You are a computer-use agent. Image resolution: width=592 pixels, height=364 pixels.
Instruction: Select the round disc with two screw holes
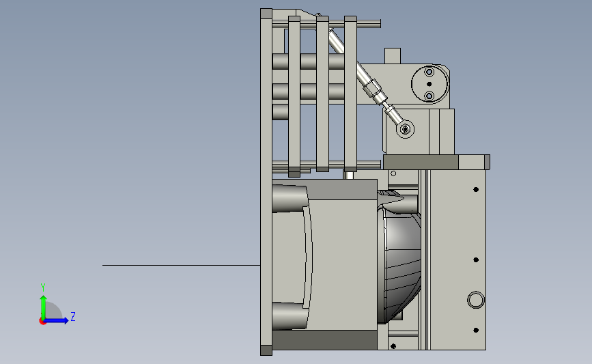[x=429, y=84]
